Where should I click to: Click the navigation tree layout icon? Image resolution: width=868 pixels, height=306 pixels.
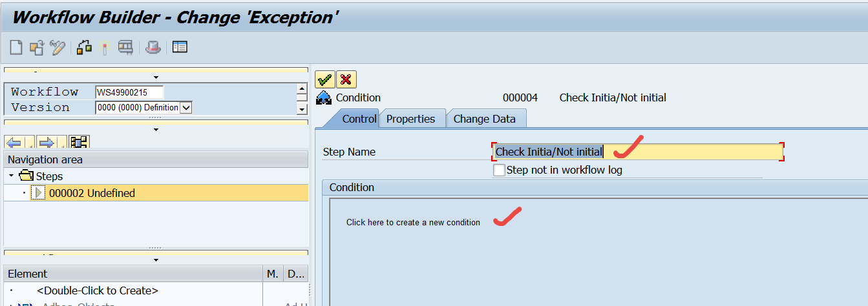(79, 142)
